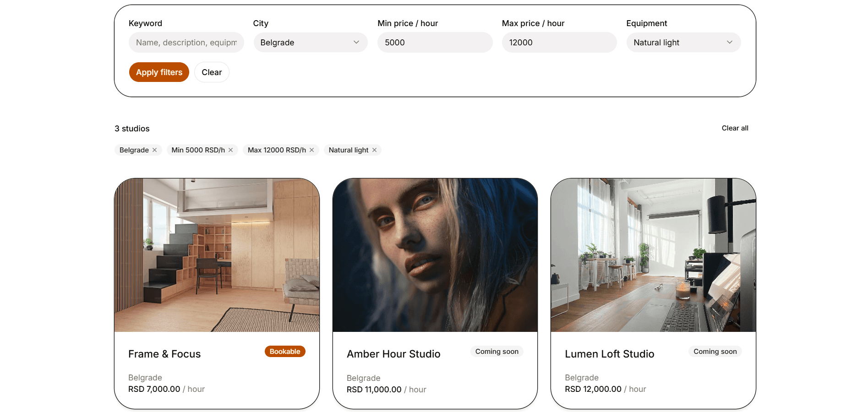Image resolution: width=868 pixels, height=412 pixels.
Task: Open the Frame & Focus studio photo
Action: (x=217, y=255)
